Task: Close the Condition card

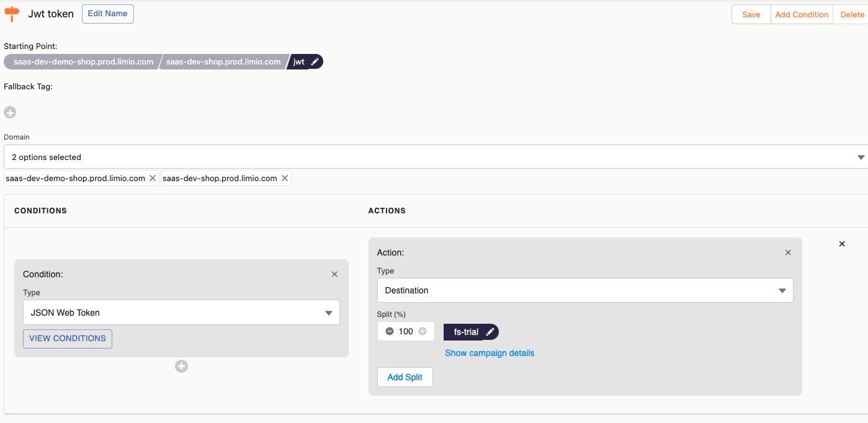Action: [334, 274]
